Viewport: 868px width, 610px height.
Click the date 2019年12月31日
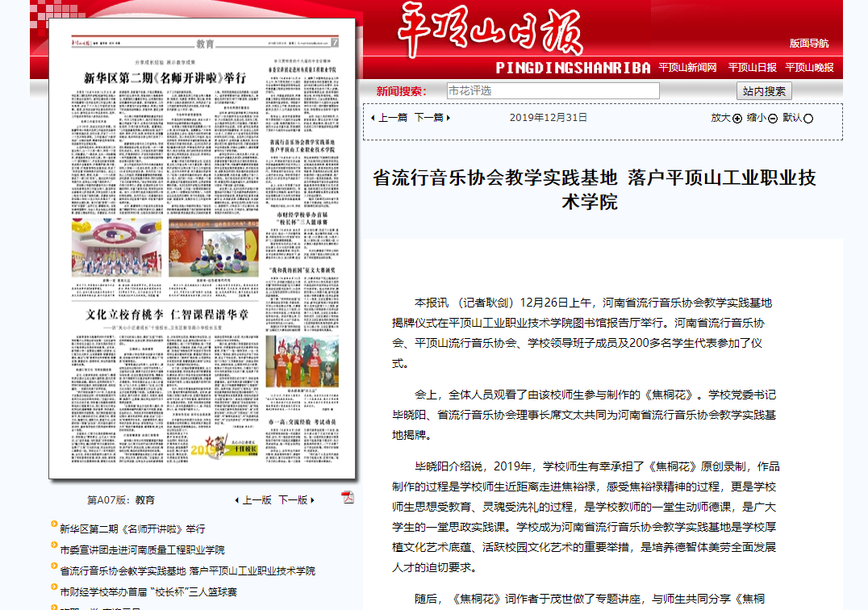tap(548, 117)
